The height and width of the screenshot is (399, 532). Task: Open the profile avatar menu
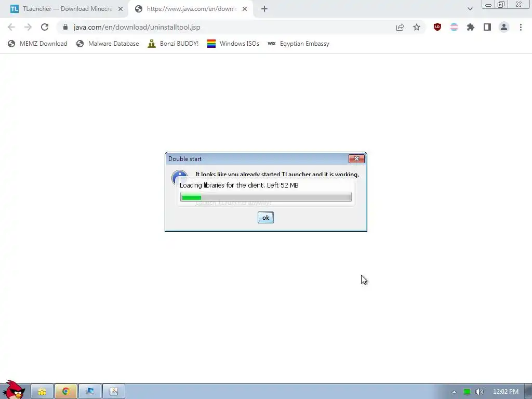click(x=504, y=27)
